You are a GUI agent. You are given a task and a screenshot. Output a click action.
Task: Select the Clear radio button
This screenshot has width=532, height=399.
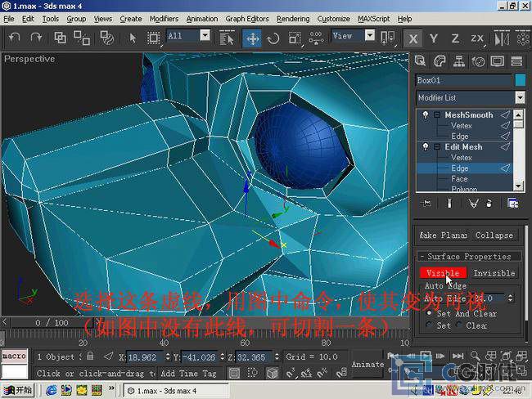click(x=458, y=325)
